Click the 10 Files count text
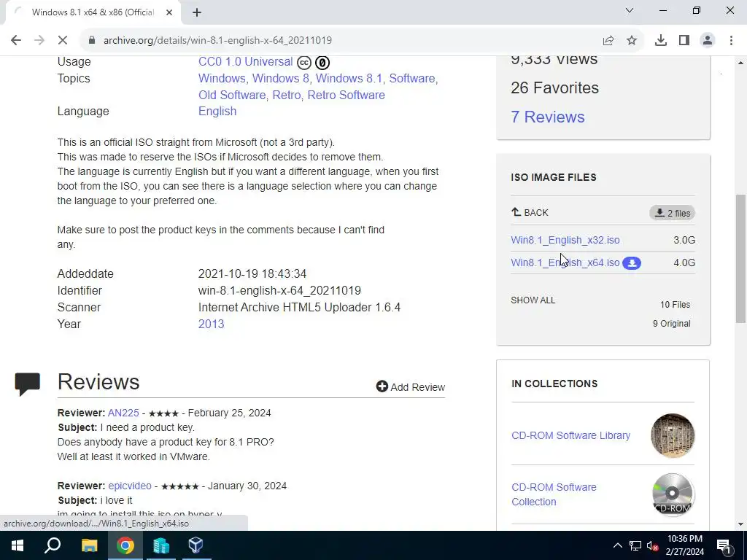This screenshot has width=747, height=560. [675, 305]
